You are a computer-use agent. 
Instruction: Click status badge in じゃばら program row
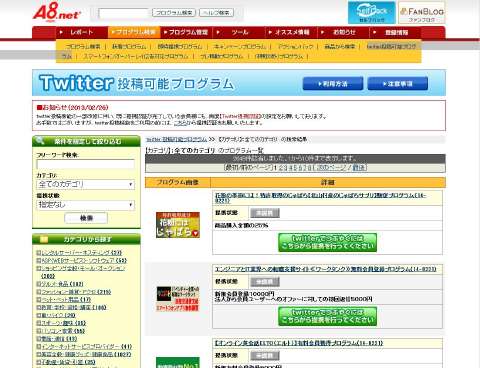tap(265, 213)
